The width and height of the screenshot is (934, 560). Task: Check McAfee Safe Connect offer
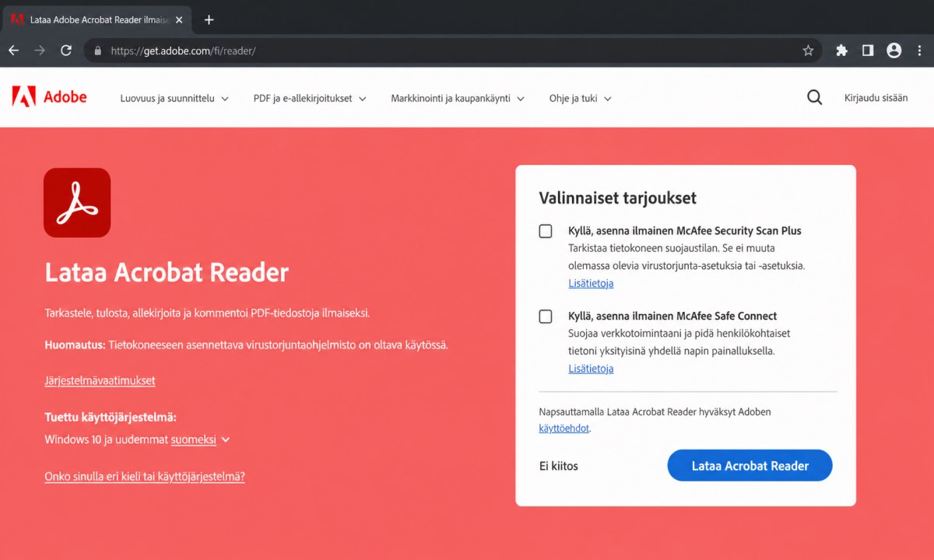click(x=546, y=317)
